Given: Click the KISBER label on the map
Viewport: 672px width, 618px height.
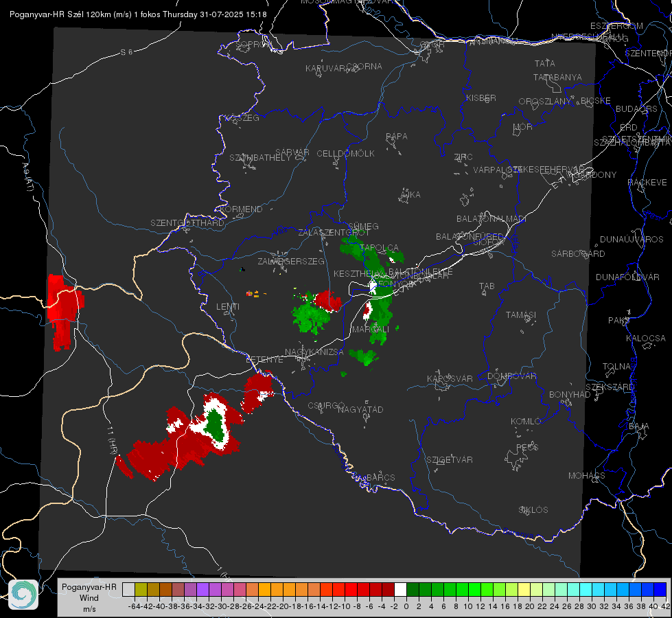Looking at the screenshot, I should coord(481,98).
